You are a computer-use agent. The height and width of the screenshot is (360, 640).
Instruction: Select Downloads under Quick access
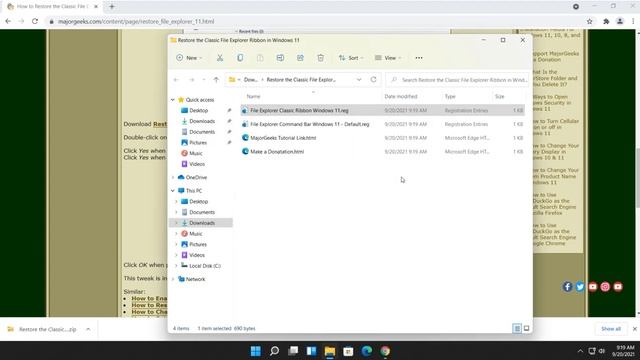tap(202, 121)
